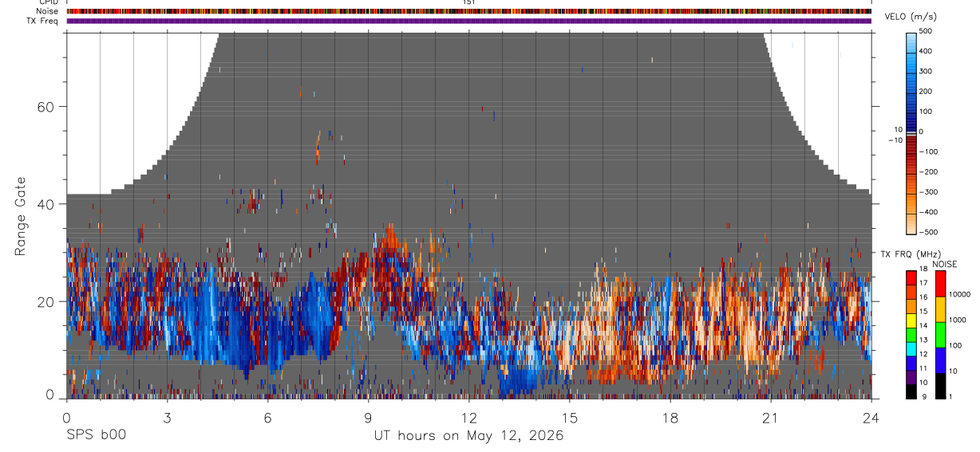Click the '-500' velocity scale label
Viewport: 980px width, 452px height.
[x=930, y=232]
